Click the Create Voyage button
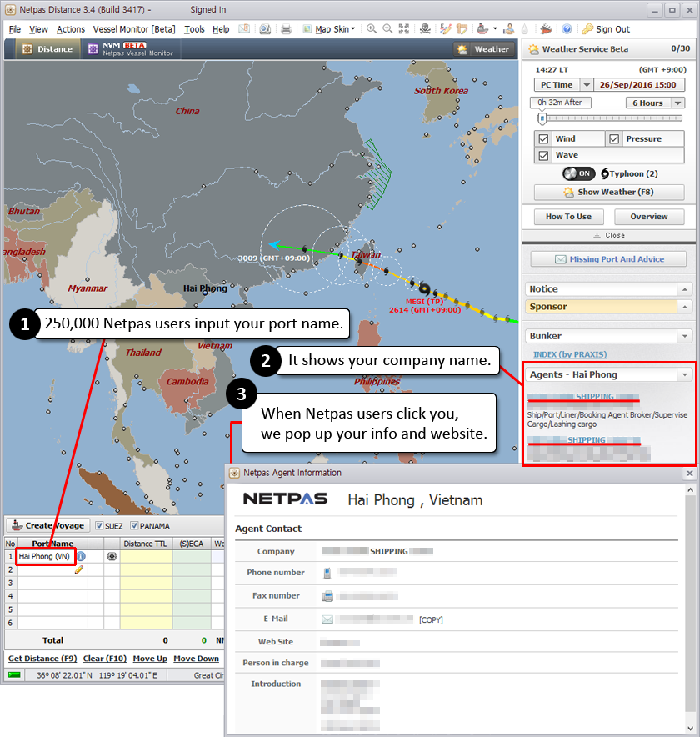The image size is (700, 737). point(47,525)
